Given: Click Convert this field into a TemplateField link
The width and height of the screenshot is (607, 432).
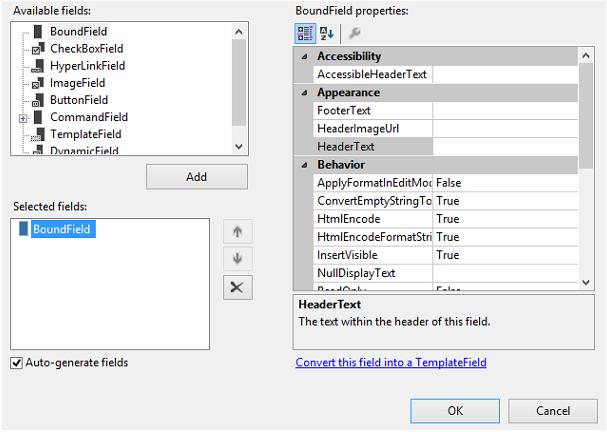Looking at the screenshot, I should tap(391, 362).
